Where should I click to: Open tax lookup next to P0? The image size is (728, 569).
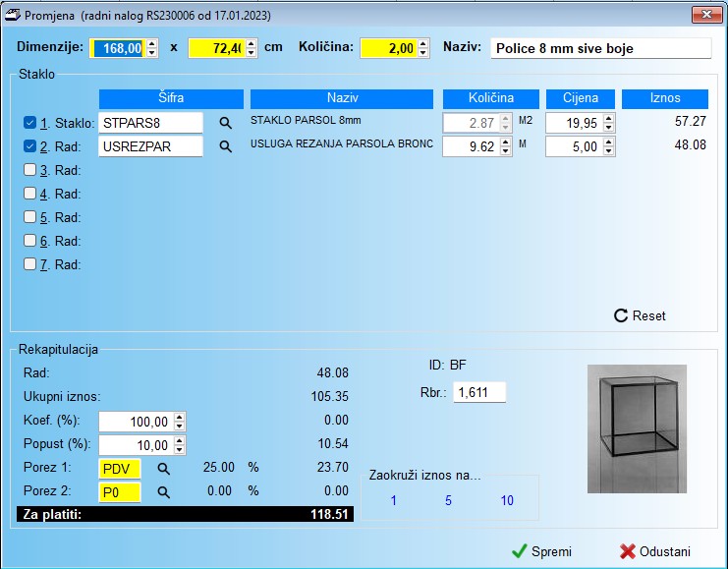click(x=164, y=491)
